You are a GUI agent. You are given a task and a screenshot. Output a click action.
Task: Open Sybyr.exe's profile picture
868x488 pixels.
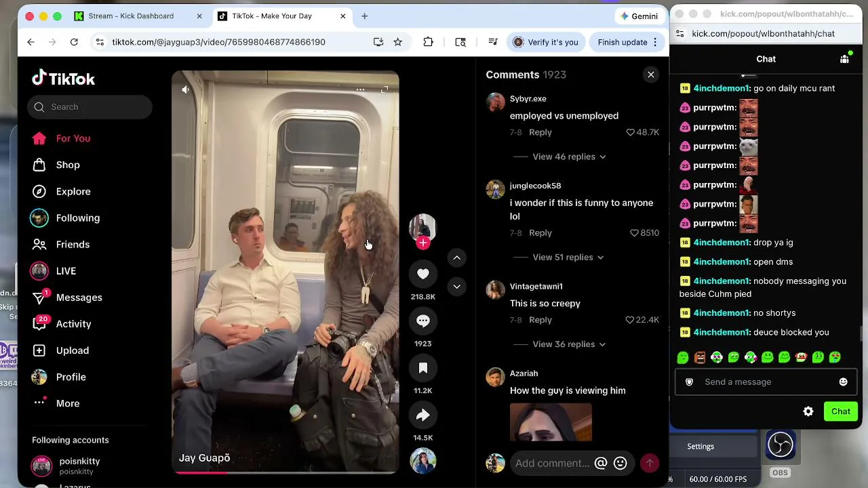point(496,103)
